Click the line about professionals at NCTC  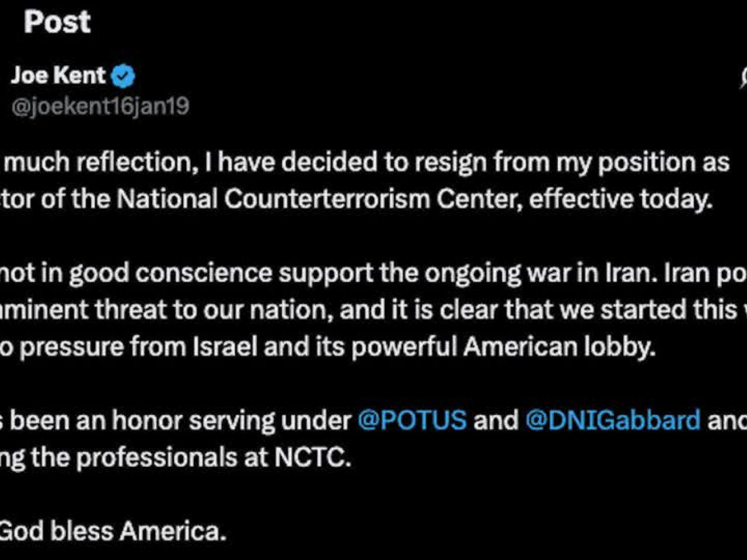pyautogui.click(x=175, y=457)
